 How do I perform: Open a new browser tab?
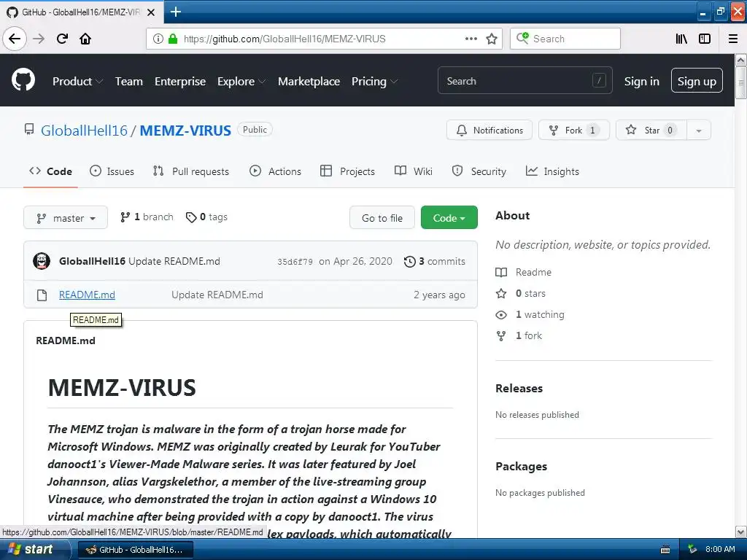click(175, 12)
